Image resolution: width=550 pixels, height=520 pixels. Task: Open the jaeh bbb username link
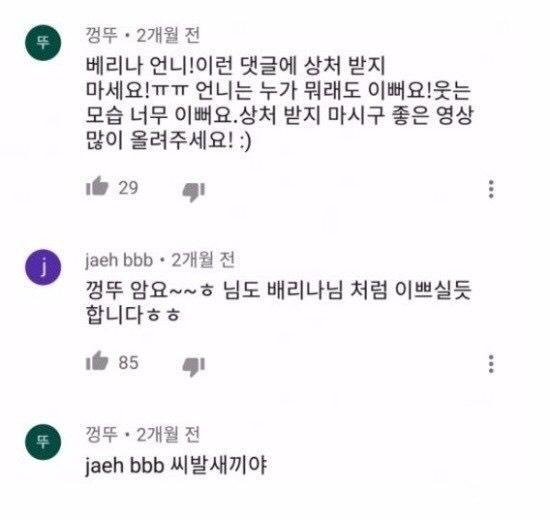pyautogui.click(x=119, y=260)
